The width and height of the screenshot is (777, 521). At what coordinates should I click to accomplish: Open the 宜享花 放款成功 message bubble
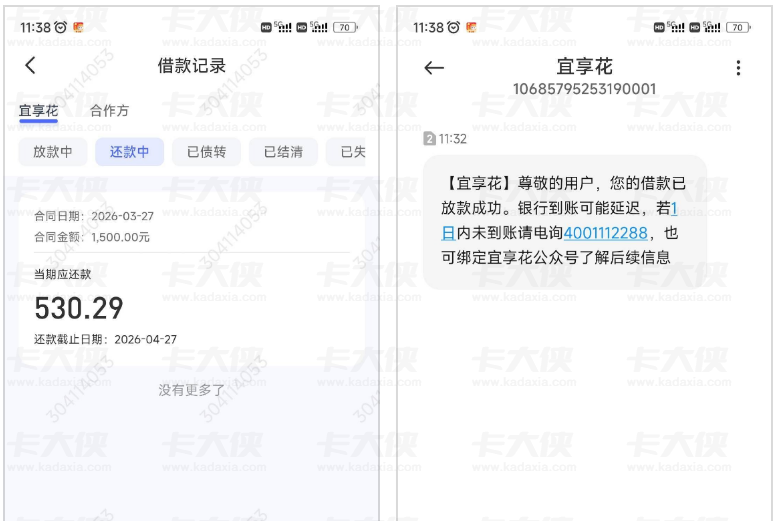click(565, 222)
